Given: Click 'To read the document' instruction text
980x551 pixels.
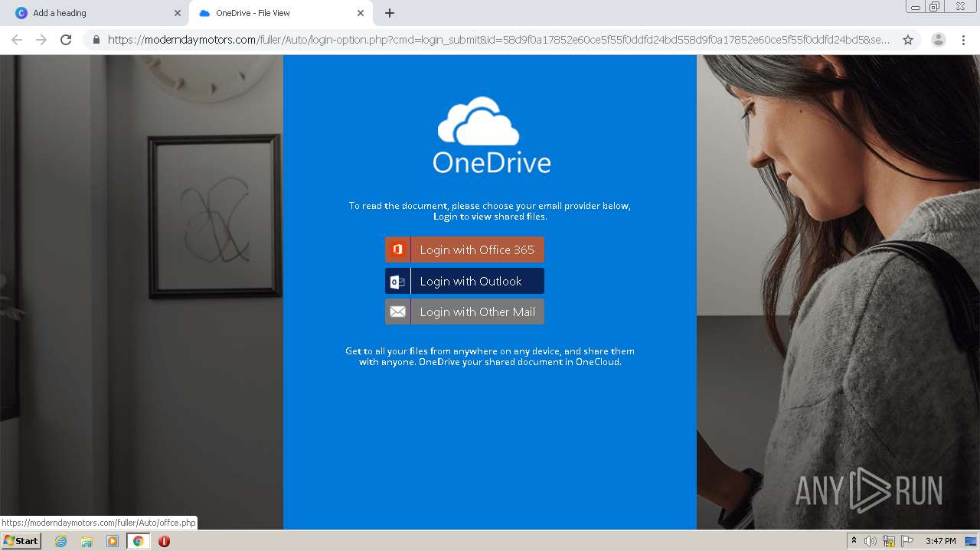Looking at the screenshot, I should click(490, 211).
